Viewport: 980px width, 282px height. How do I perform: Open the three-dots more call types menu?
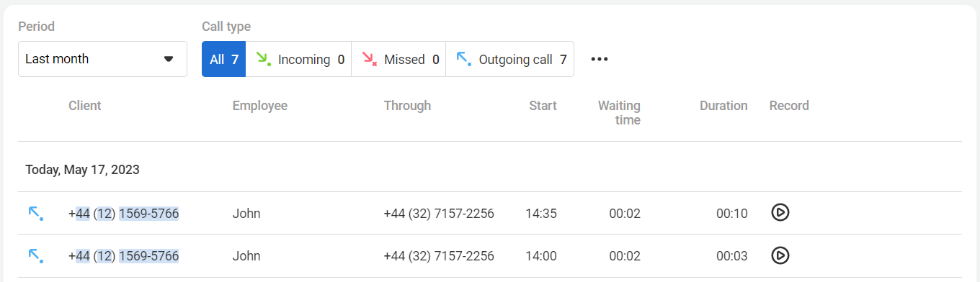[600, 59]
